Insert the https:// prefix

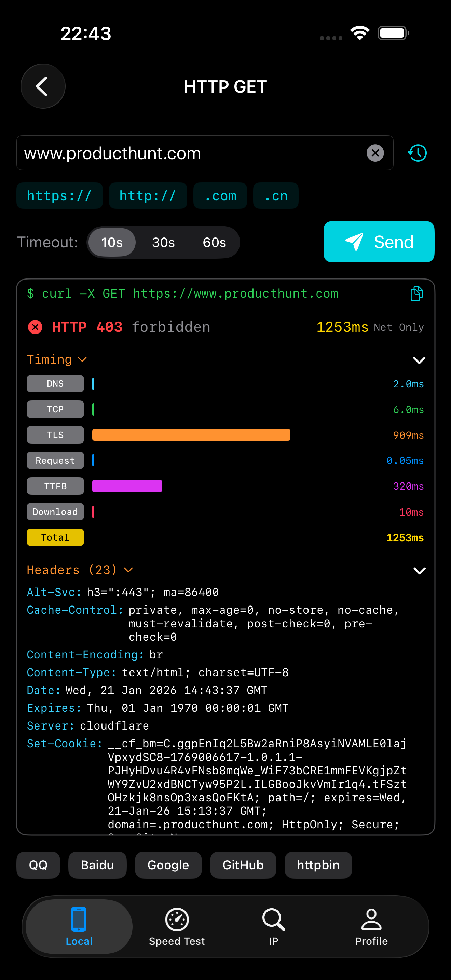59,195
